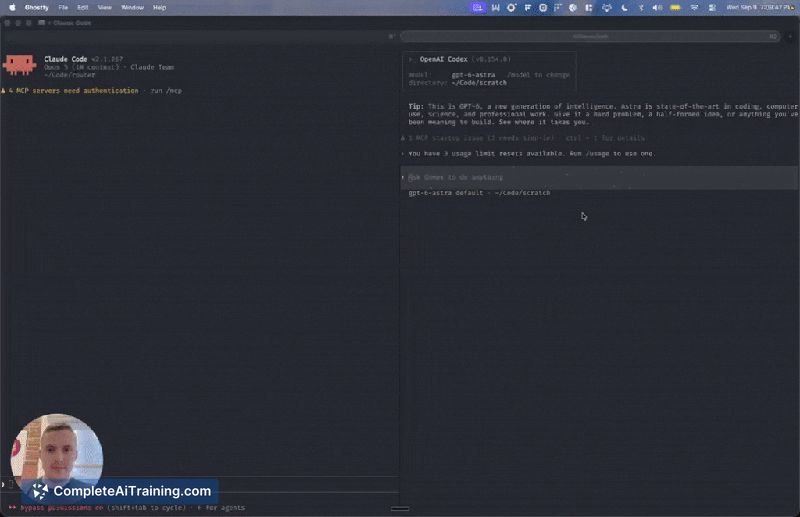Open the volume control in menu bar
The width and height of the screenshot is (800, 517).
[658, 8]
